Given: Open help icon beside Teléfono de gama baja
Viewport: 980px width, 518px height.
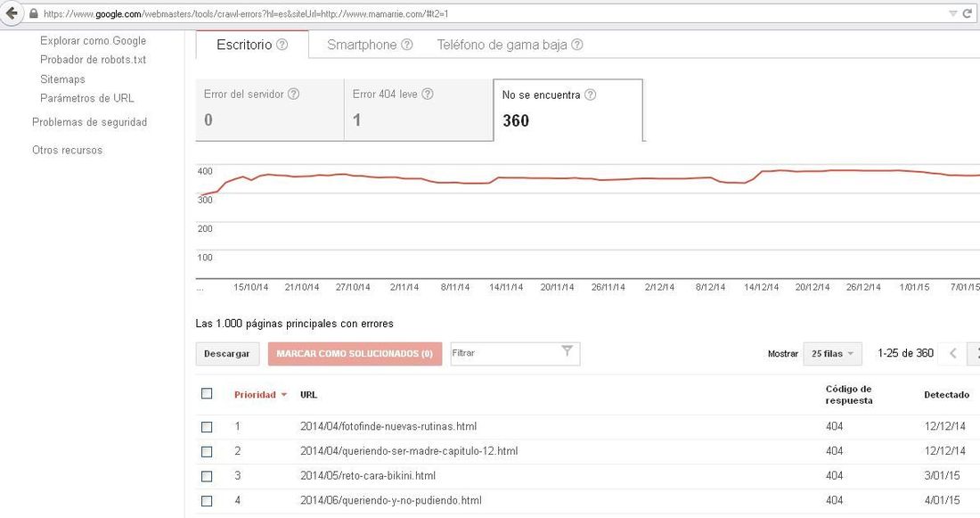Looking at the screenshot, I should (577, 45).
